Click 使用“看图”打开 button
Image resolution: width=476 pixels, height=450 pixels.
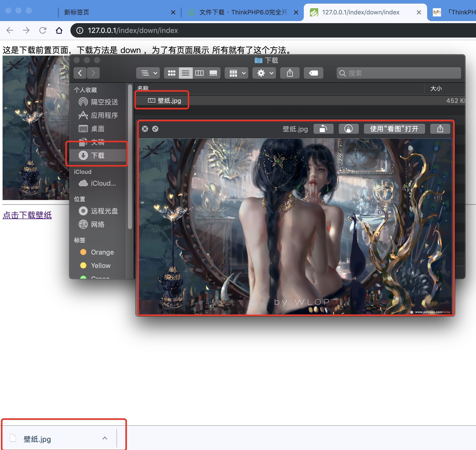click(x=394, y=129)
